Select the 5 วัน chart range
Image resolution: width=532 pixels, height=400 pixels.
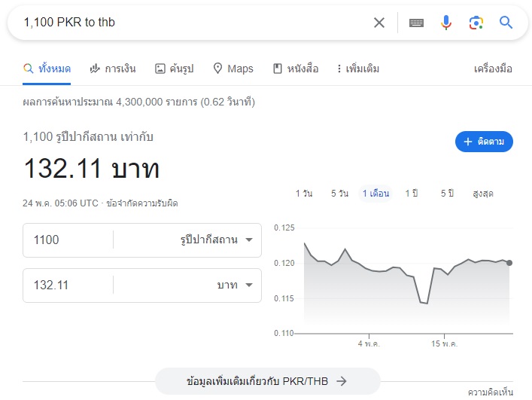coord(339,194)
